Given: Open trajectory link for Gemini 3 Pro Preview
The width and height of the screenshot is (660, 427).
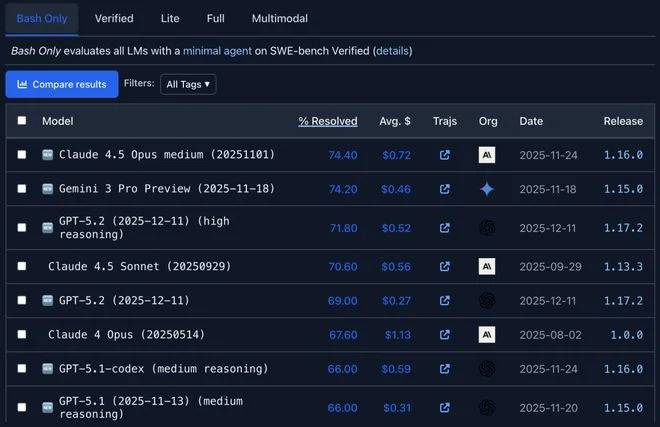Looking at the screenshot, I should [x=445, y=188].
